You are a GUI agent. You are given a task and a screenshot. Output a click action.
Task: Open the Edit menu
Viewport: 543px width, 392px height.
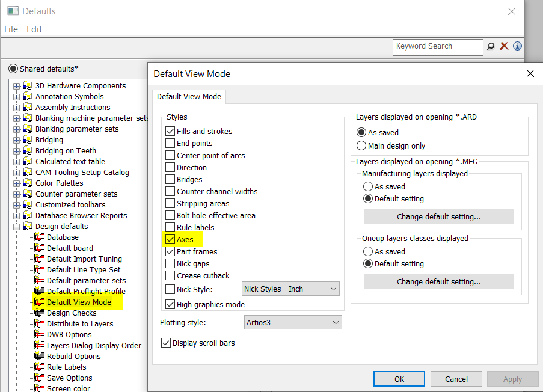[x=34, y=29]
